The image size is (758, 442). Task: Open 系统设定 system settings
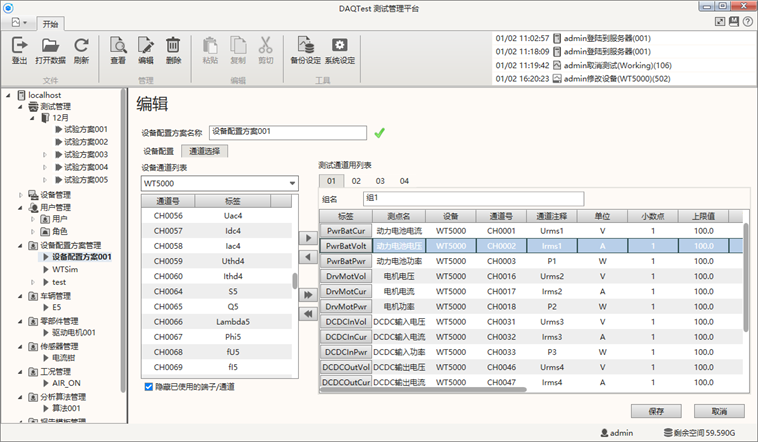(340, 46)
